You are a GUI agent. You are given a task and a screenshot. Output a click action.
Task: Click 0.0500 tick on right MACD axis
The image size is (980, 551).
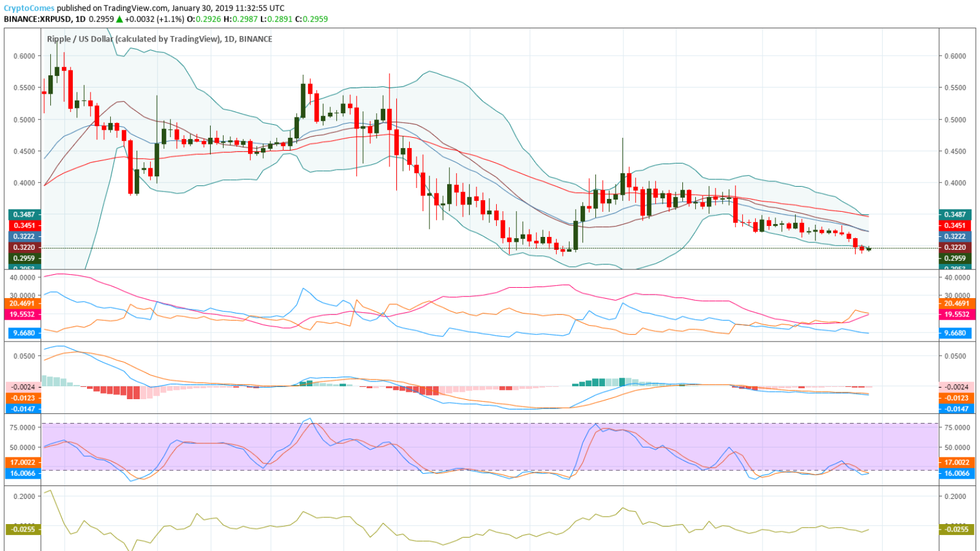[x=956, y=356]
